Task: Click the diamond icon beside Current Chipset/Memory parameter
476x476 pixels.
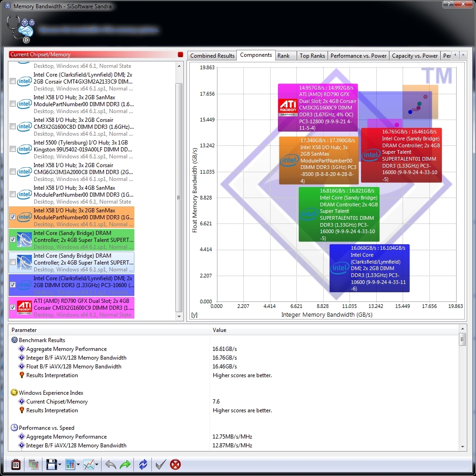Action: [x=22, y=401]
